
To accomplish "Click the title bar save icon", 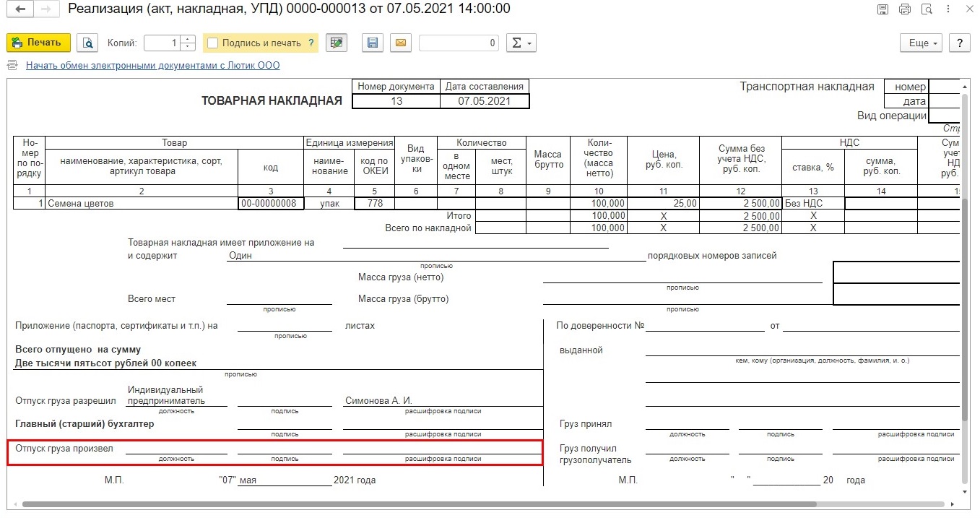I will pyautogui.click(x=883, y=9).
